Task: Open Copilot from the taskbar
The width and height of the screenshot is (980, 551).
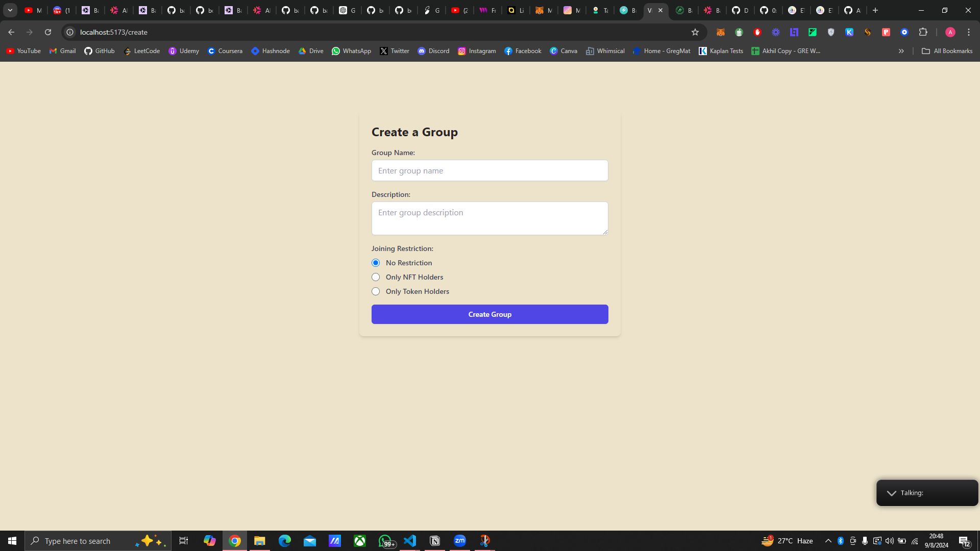Action: (x=210, y=541)
